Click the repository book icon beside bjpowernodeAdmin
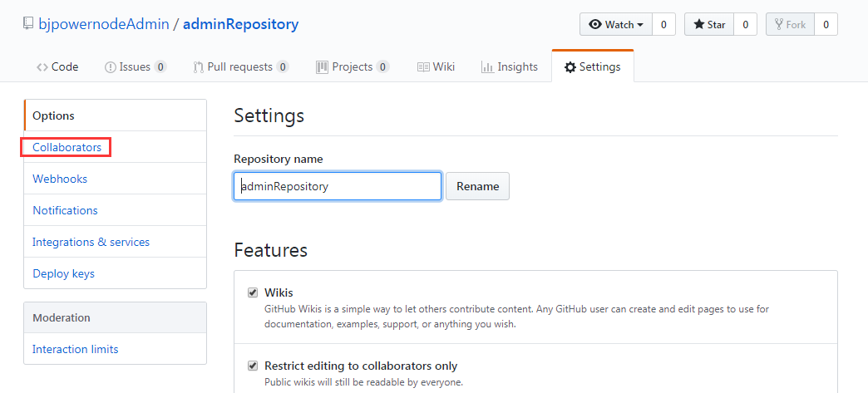 click(x=27, y=24)
